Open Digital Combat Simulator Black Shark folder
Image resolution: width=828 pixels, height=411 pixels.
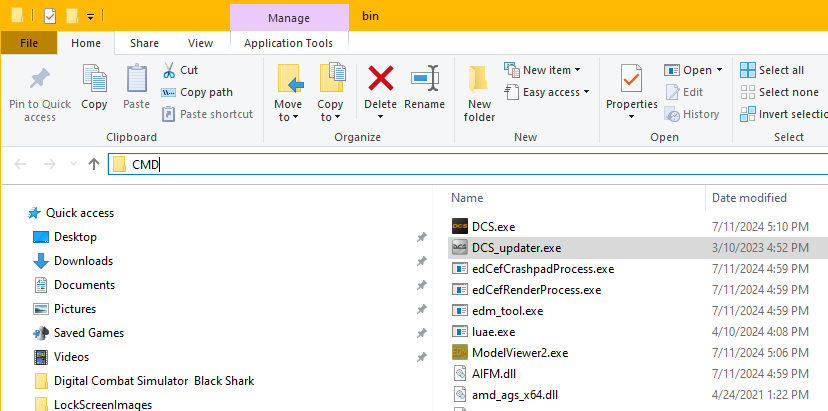144,381
